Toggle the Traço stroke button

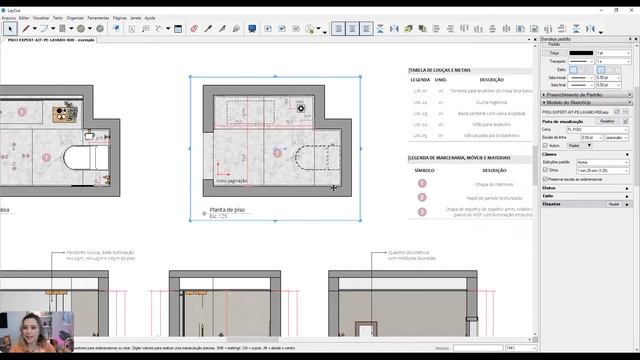pos(554,53)
